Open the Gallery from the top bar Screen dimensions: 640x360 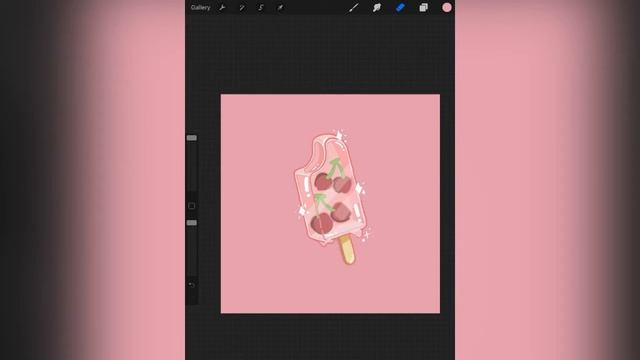pos(200,8)
